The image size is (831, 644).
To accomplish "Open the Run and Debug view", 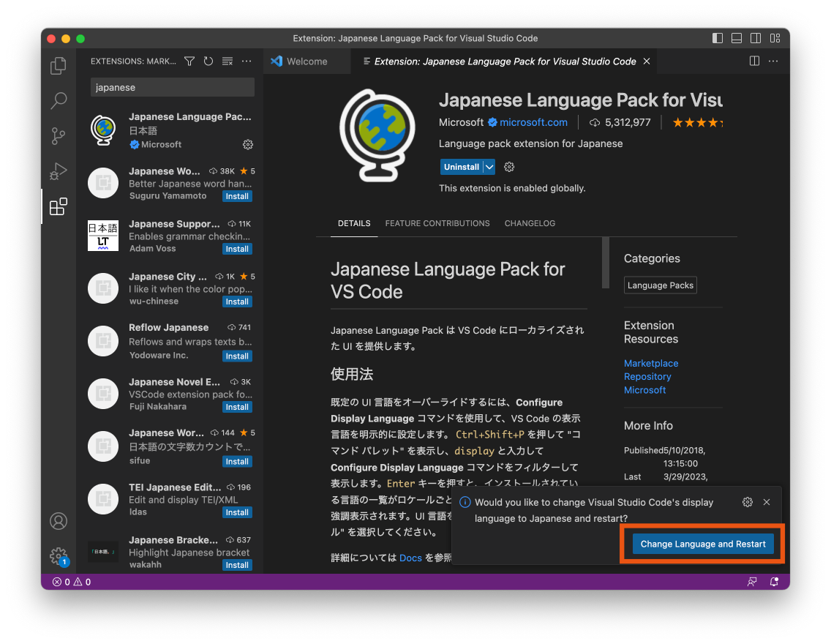I will pyautogui.click(x=59, y=171).
